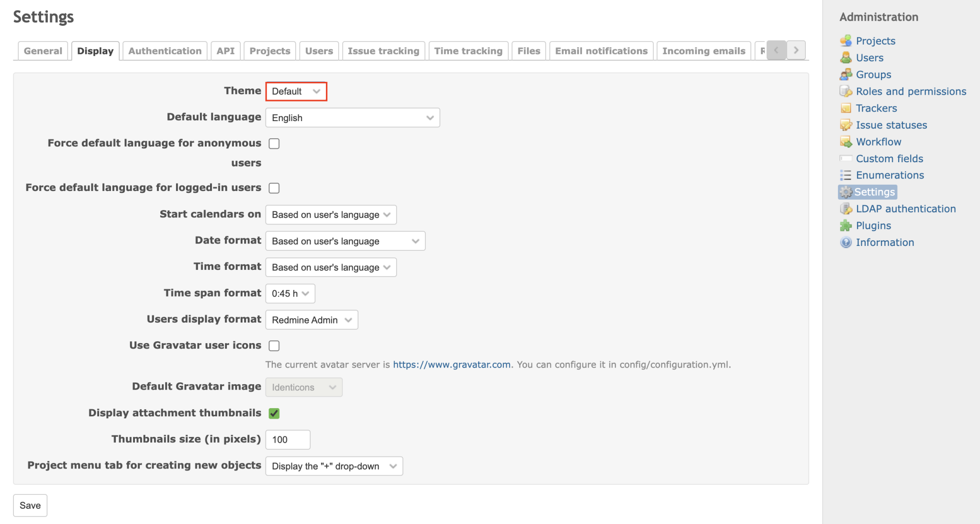980x524 pixels.
Task: Click the Projects icon in Administration sidebar
Action: pos(846,41)
